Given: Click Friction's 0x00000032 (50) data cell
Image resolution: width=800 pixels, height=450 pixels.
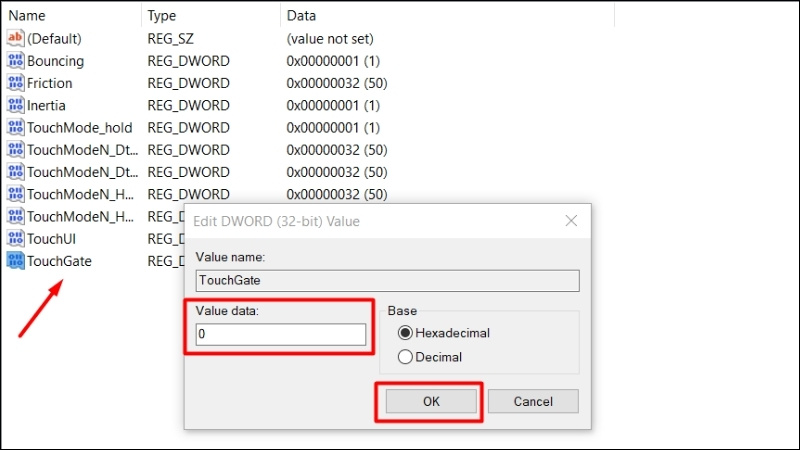Looking at the screenshot, I should tap(337, 83).
